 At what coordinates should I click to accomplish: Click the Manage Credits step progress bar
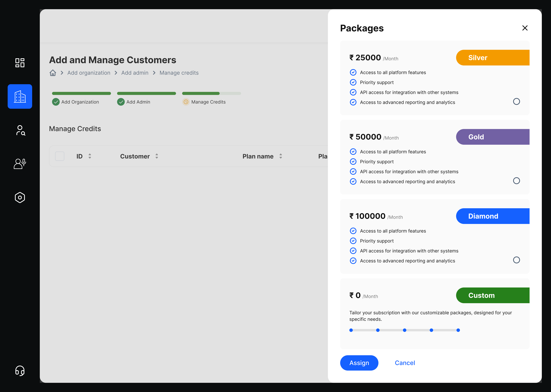212,93
